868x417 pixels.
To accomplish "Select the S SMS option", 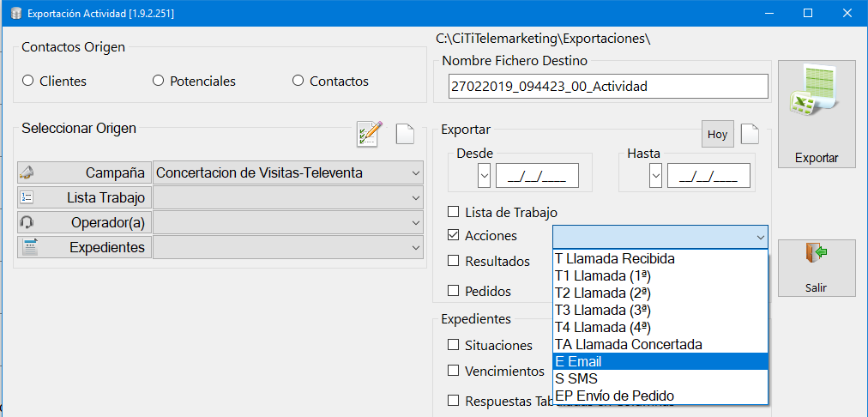I will pyautogui.click(x=660, y=378).
